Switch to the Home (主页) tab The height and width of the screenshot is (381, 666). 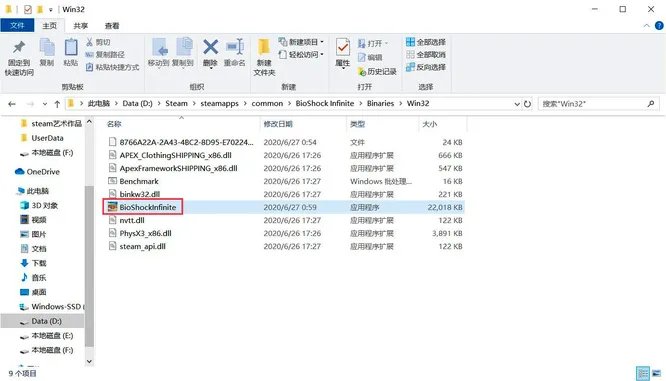point(49,25)
